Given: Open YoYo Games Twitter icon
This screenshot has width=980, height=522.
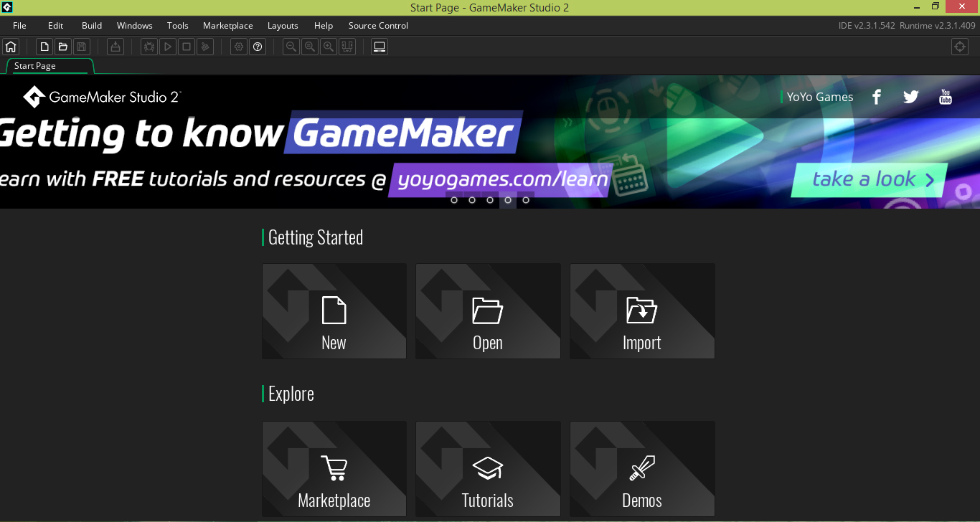Looking at the screenshot, I should point(911,97).
